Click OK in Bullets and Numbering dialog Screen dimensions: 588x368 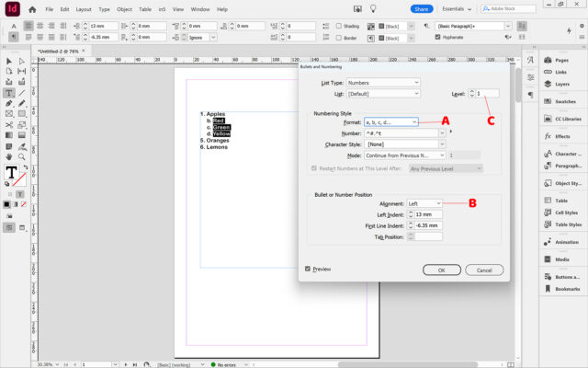pos(441,270)
